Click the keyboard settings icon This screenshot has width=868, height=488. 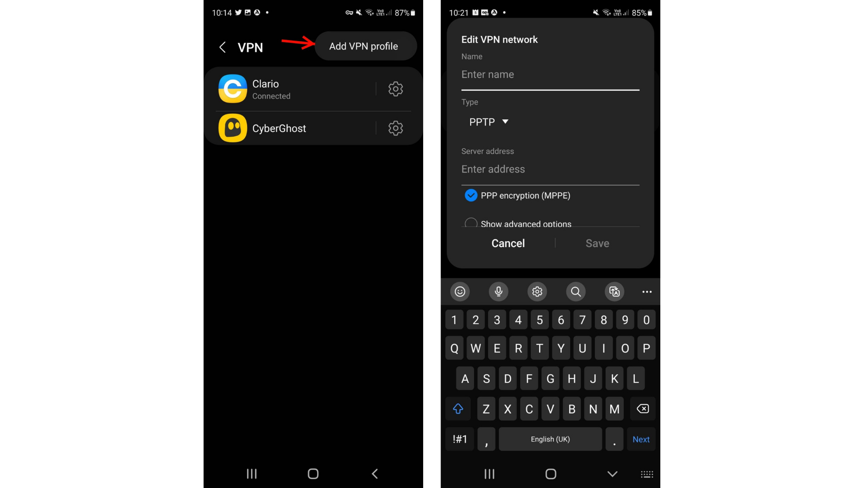[536, 291]
